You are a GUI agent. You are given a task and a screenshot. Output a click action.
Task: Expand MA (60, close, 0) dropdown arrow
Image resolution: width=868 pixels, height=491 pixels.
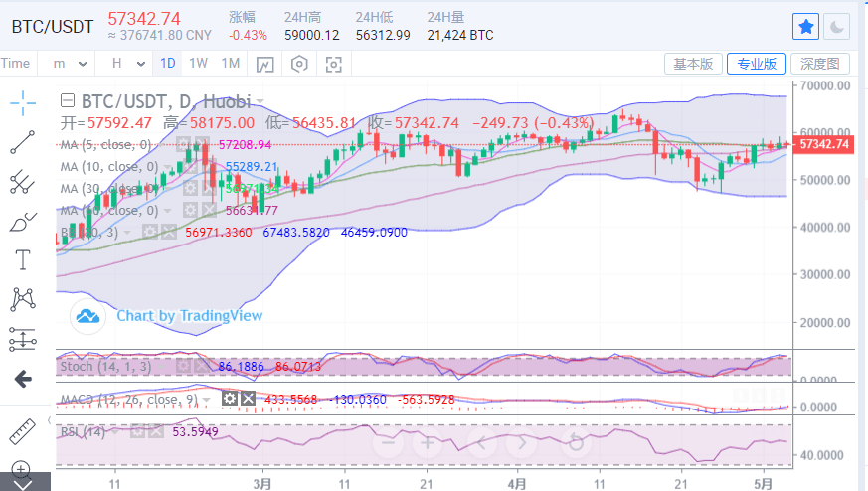[x=167, y=211]
